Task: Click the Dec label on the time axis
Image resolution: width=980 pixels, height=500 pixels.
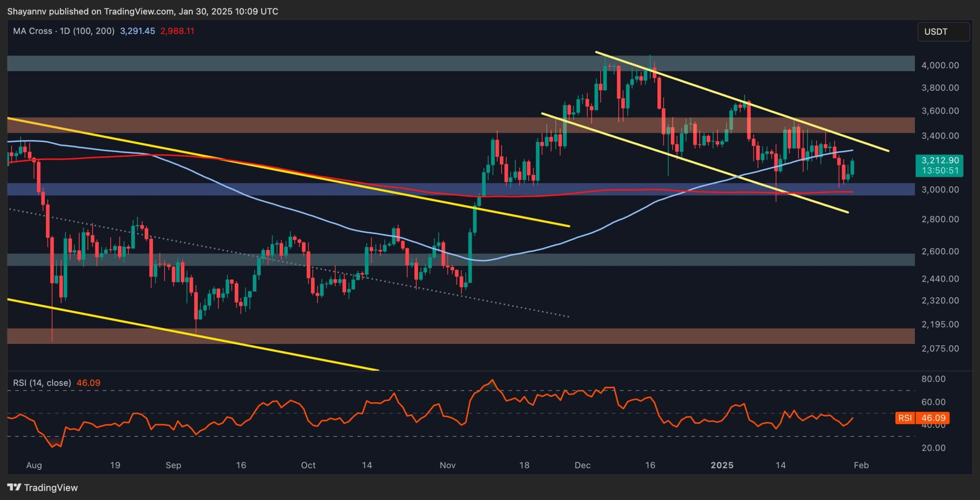Action: click(x=583, y=466)
